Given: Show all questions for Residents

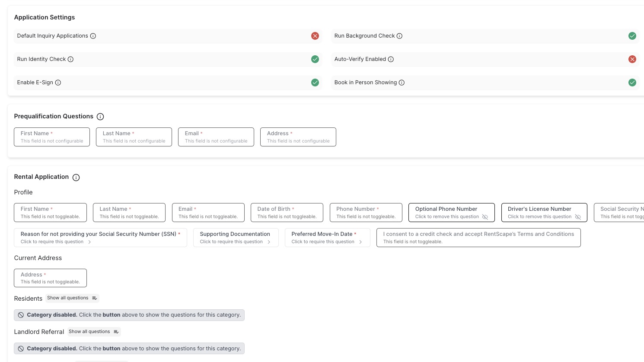Looking at the screenshot, I should (72, 298).
